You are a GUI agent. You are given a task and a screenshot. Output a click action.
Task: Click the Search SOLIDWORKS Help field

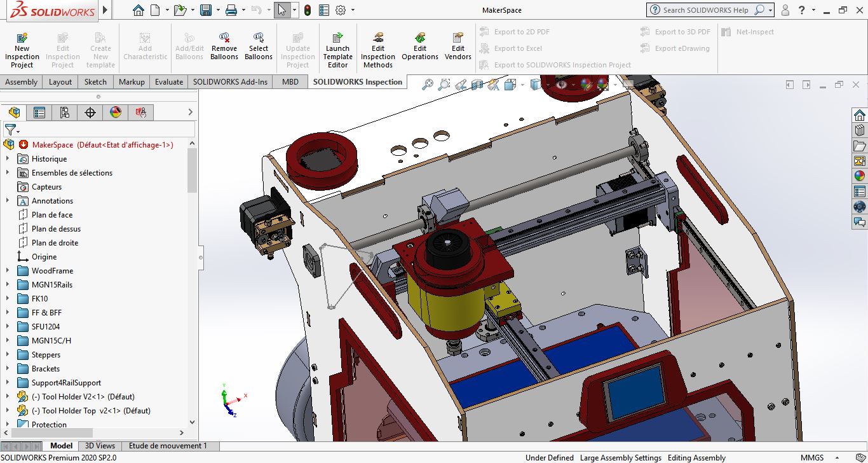(705, 10)
